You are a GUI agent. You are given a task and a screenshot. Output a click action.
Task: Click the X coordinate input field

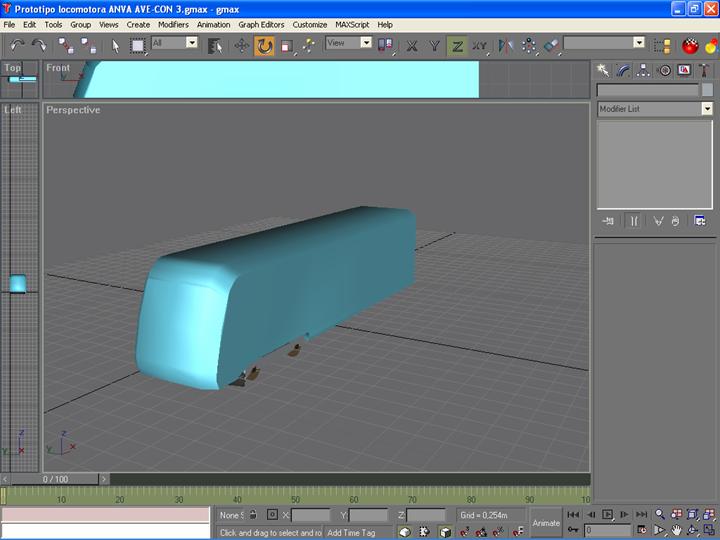point(310,514)
